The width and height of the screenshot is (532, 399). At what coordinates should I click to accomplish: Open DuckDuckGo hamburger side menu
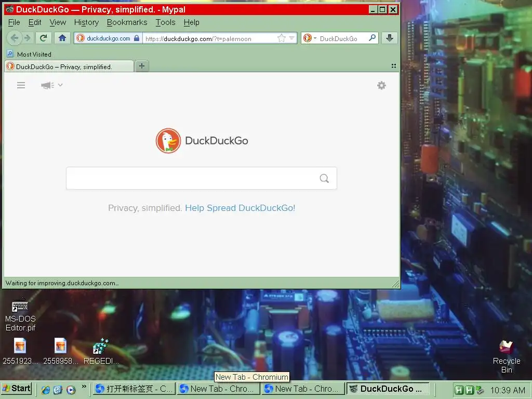coord(21,85)
